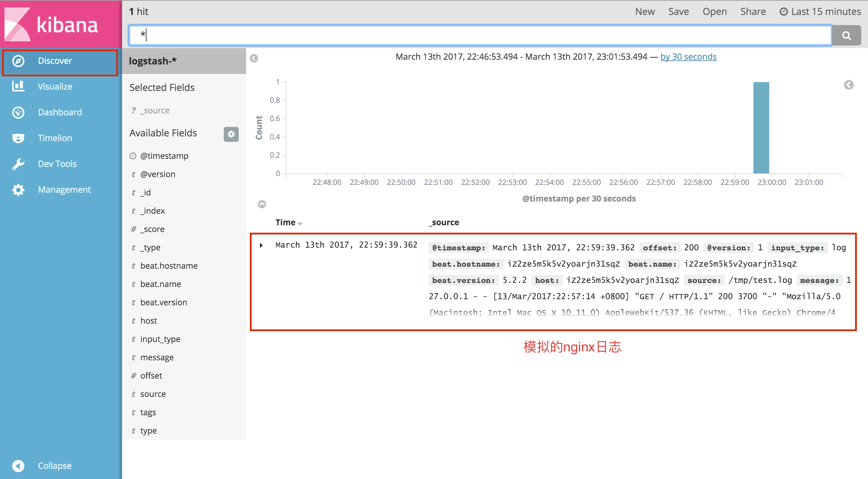Navigate to Dashboard panel
Image resolution: width=868 pixels, height=479 pixels.
59,112
